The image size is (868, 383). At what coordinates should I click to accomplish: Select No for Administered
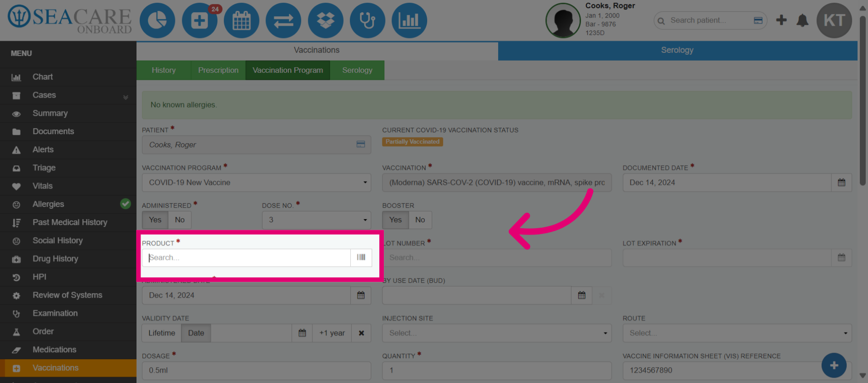179,220
